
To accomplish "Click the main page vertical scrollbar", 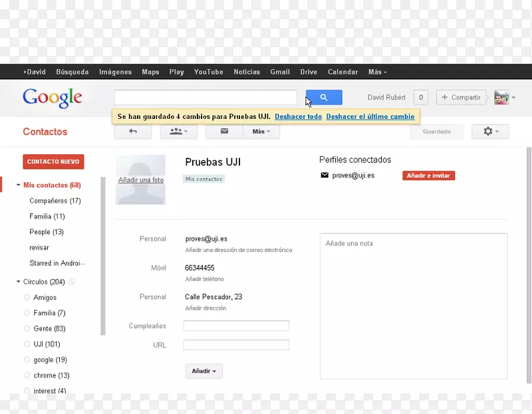I will coord(529,265).
